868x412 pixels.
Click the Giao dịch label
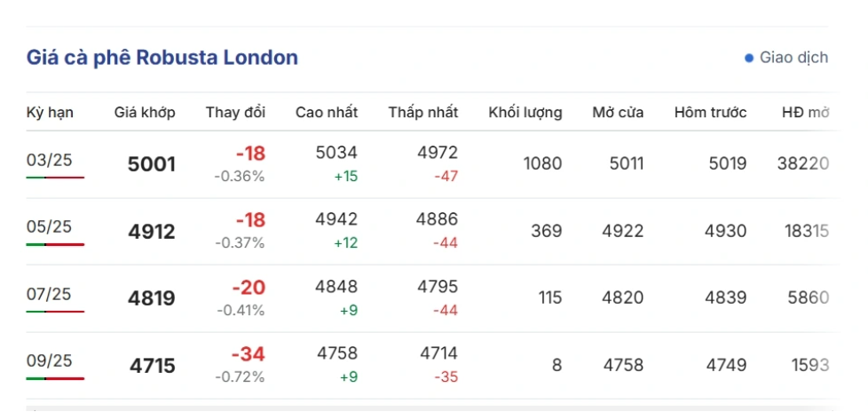pyautogui.click(x=793, y=58)
